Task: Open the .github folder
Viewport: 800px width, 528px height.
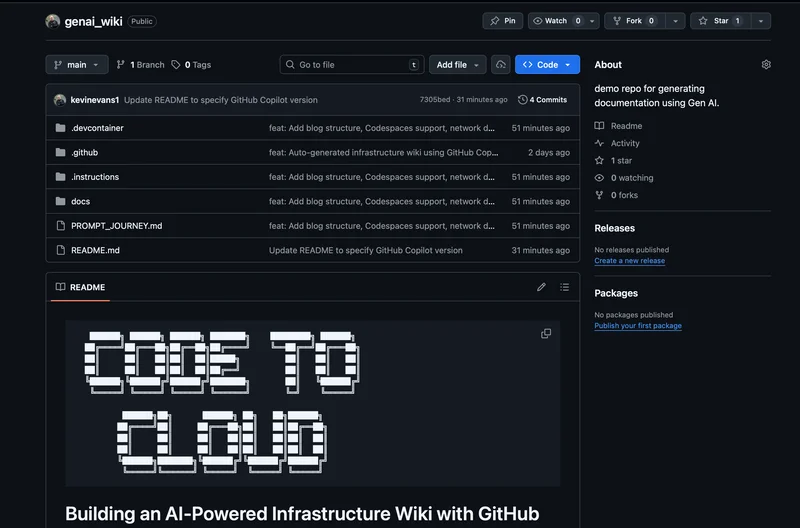Action: tap(85, 153)
